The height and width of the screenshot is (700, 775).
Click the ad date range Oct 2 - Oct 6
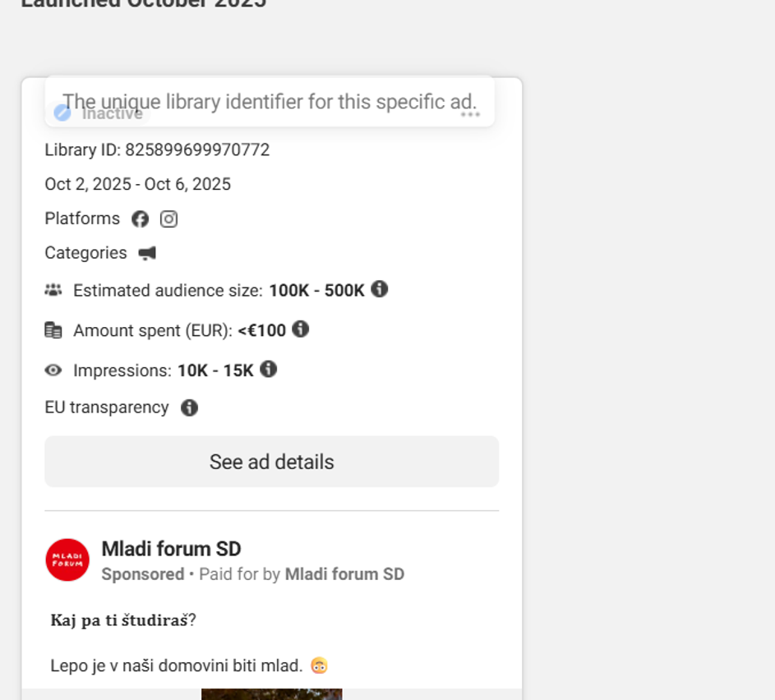click(x=138, y=184)
